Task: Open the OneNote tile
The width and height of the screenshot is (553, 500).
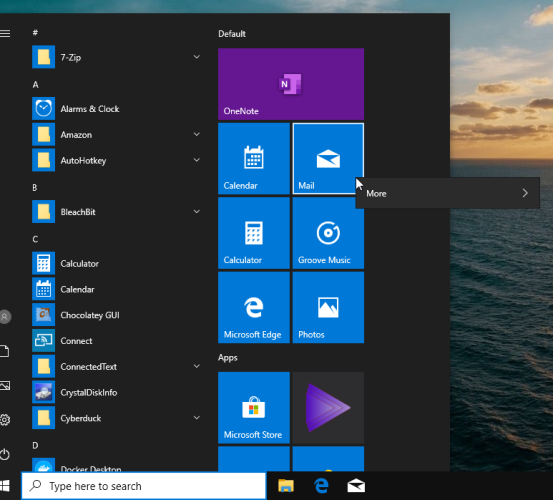Action: pos(291,84)
